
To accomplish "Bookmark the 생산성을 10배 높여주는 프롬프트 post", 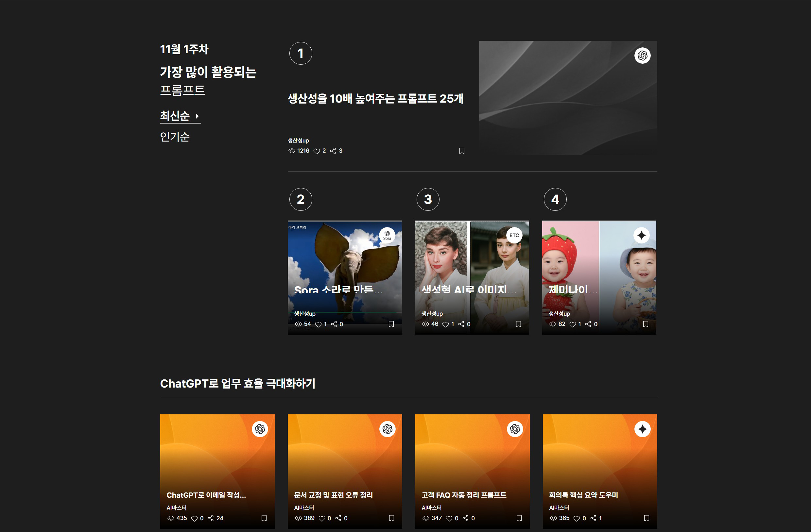I will pos(462,151).
